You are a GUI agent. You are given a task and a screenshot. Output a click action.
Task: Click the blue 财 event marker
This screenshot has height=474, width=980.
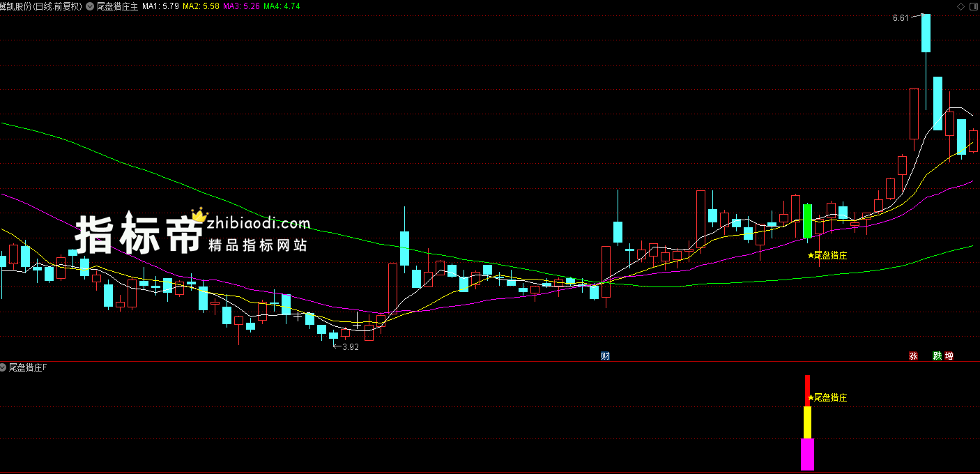pyautogui.click(x=605, y=356)
